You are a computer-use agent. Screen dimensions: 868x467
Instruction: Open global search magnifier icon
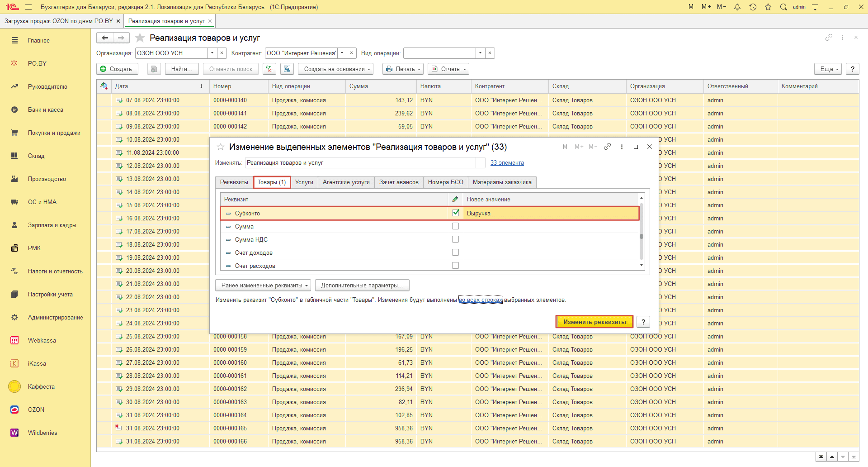783,7
